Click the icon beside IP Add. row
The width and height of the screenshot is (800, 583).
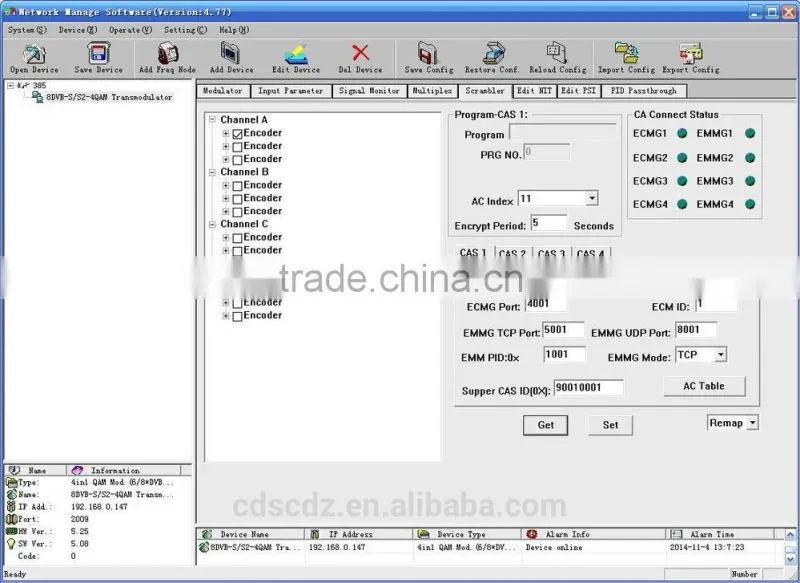tap(11, 506)
